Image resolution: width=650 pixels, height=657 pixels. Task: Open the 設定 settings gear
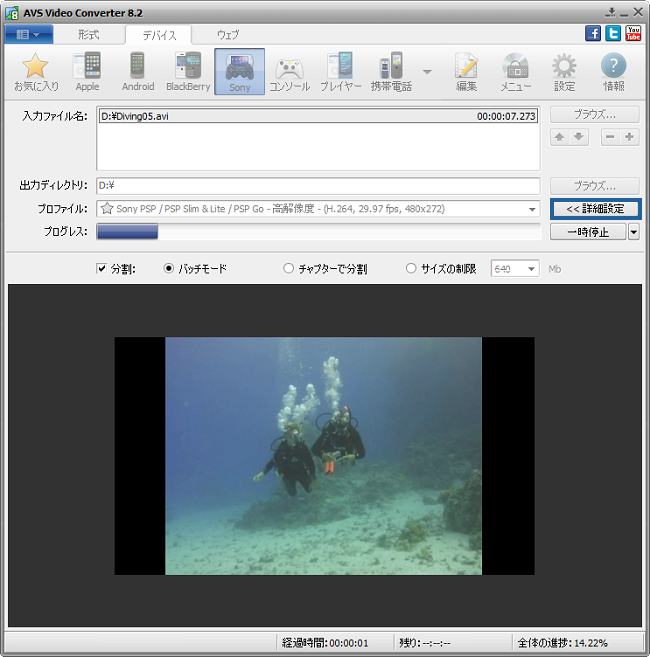pyautogui.click(x=564, y=72)
